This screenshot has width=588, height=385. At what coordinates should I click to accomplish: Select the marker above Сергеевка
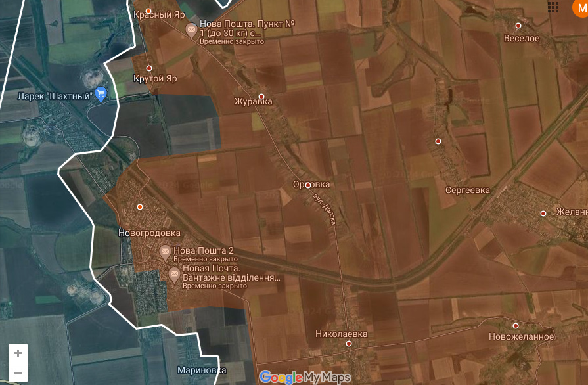(438, 141)
